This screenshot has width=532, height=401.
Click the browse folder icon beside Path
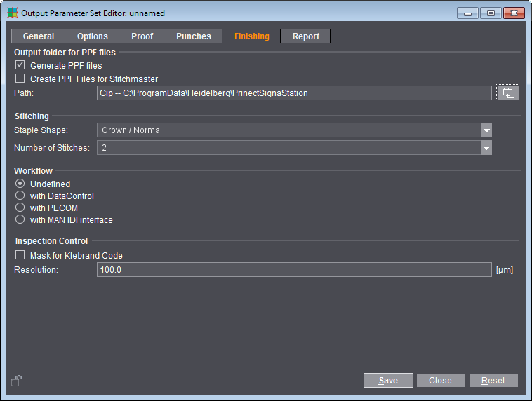tap(507, 93)
